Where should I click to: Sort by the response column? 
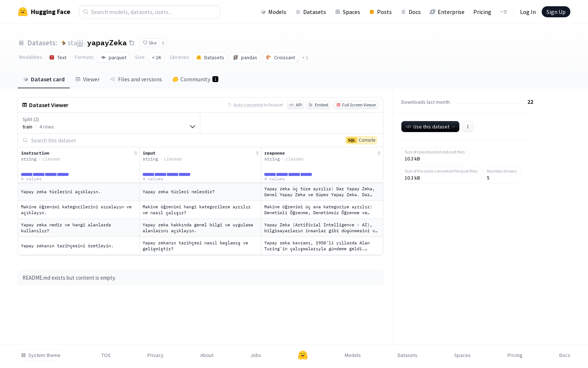[x=379, y=153]
